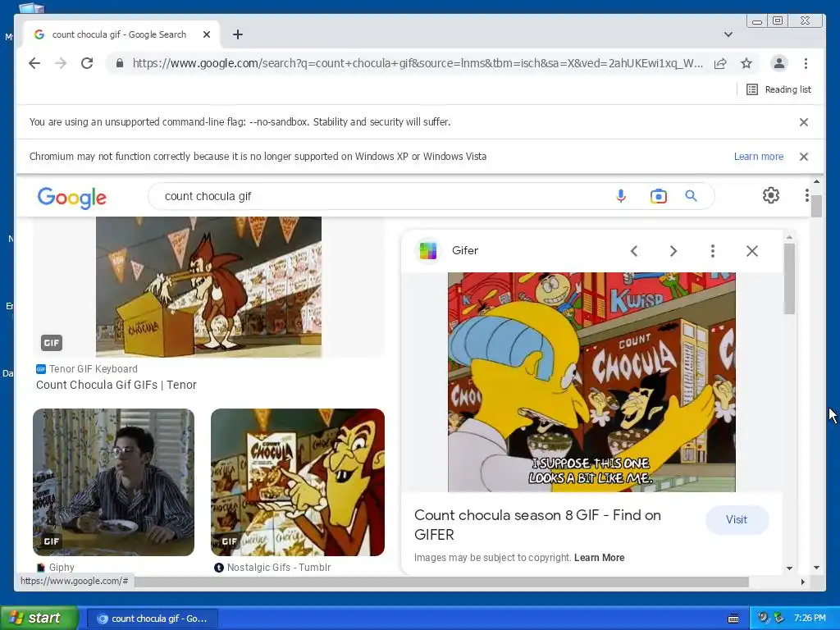Show previous image in Gifer preview
Viewport: 840px width, 630px height.
point(634,251)
